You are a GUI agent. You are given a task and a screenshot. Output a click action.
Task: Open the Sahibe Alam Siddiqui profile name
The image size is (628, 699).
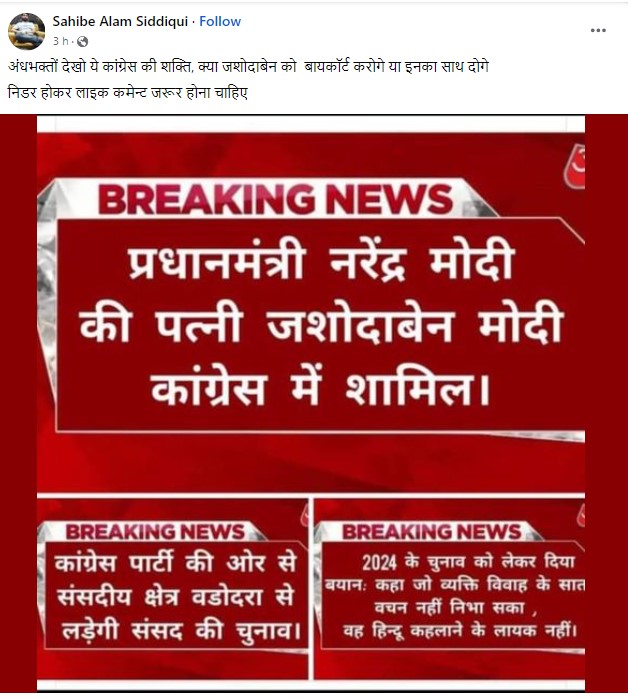pos(120,21)
